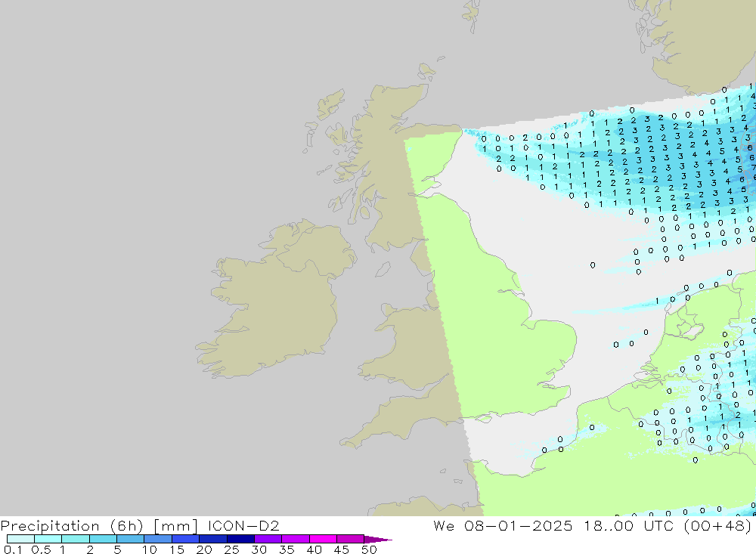Screen dimensions: 756x554
Task: Click the "(00+48)" forecast offset text
Action: point(717,526)
